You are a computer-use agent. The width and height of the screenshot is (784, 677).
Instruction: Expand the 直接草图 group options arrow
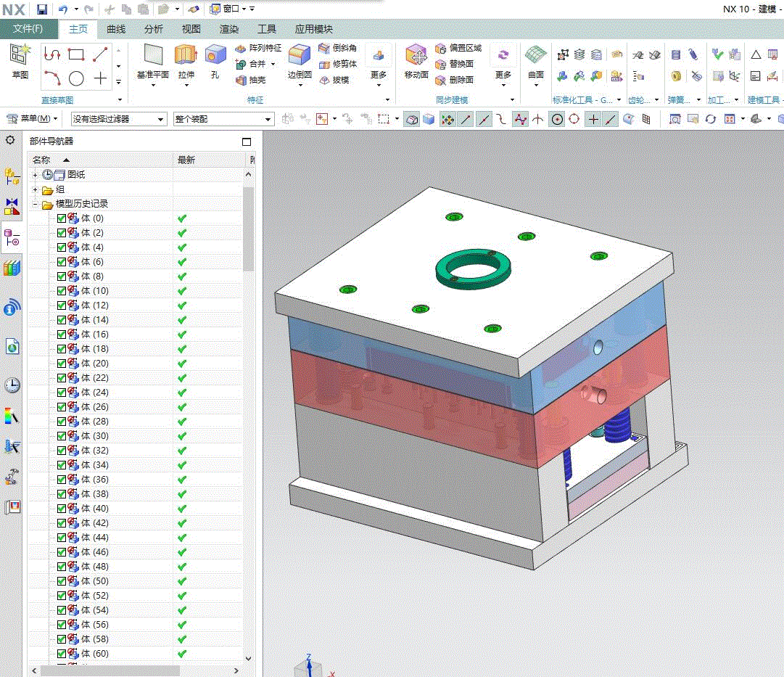(120, 99)
